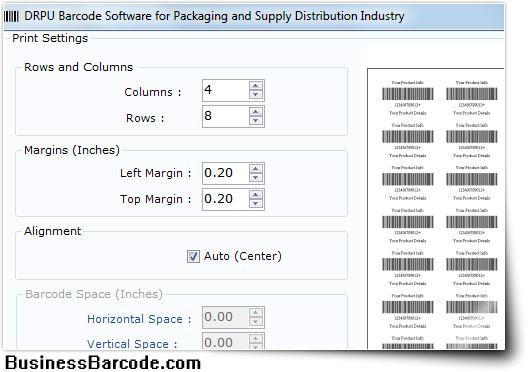Decrease Top Margin with down arrow

(256, 204)
